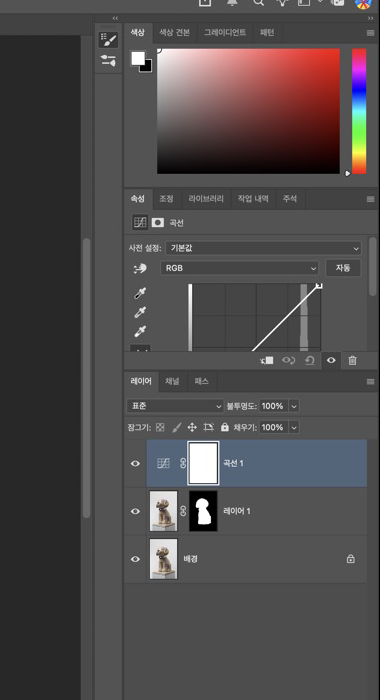This screenshot has width=380, height=700.
Task: Open the Color panel options menu
Action: (x=370, y=33)
